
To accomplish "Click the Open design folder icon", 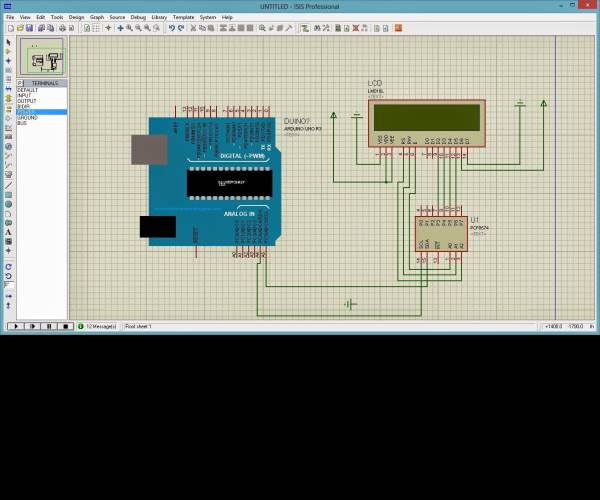I will 20,28.
